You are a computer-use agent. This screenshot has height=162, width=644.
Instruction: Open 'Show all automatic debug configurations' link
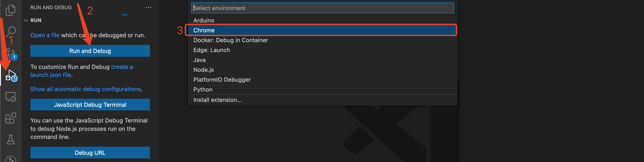(85, 89)
